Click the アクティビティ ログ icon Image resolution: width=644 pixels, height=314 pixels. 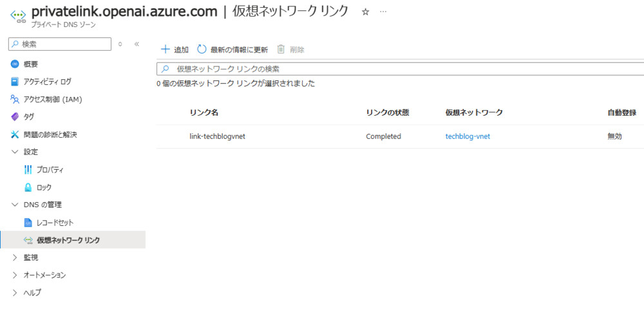pyautogui.click(x=15, y=82)
